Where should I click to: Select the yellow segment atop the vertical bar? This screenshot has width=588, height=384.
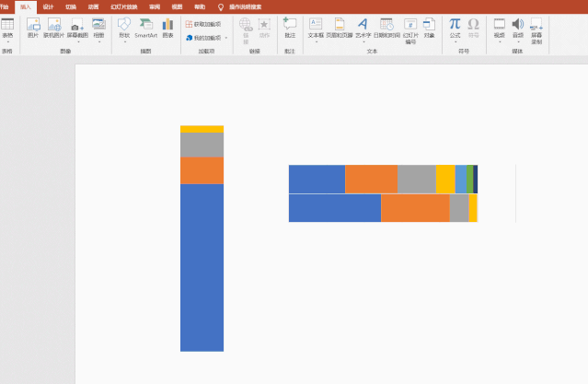(x=202, y=129)
